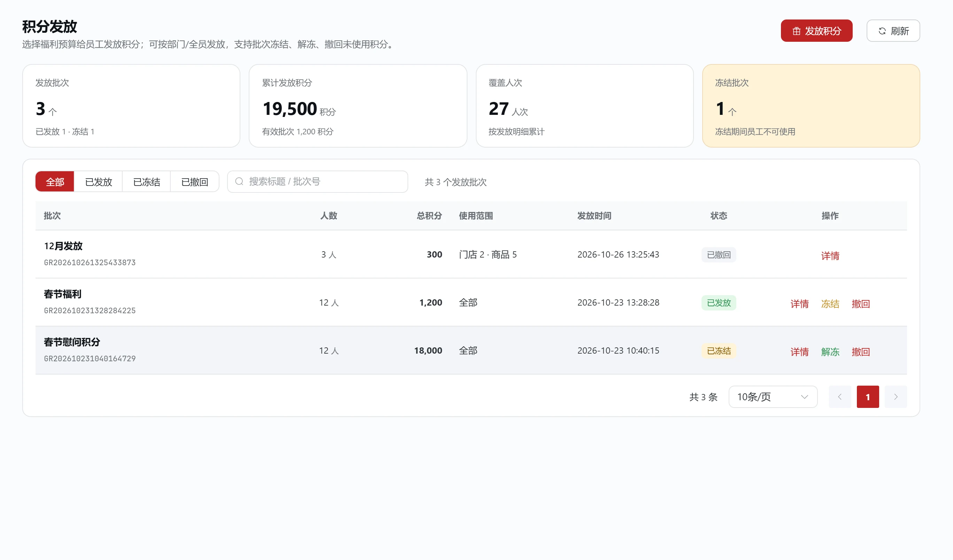This screenshot has height=560, width=953.
Task: Click timestamp 2026-10-23 13:28:28
Action: [x=618, y=303]
